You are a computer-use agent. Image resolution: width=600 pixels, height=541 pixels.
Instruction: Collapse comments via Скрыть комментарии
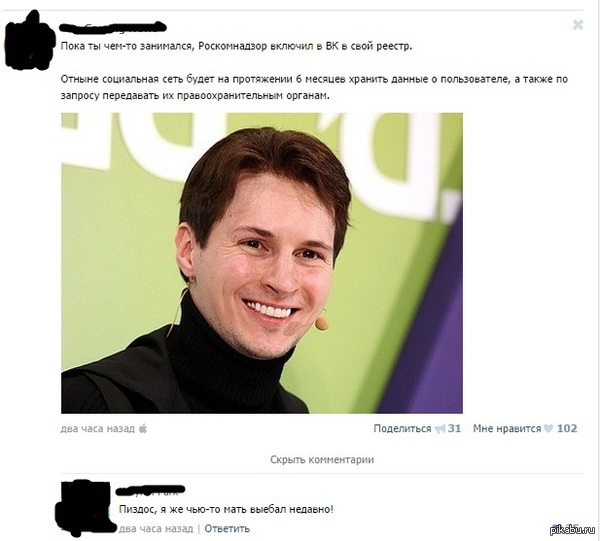coord(322,459)
